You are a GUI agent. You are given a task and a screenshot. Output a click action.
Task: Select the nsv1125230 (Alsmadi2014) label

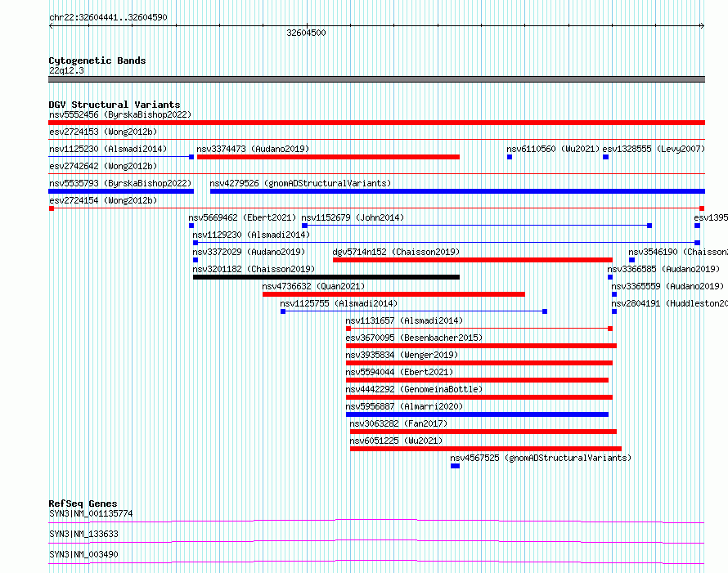point(108,149)
